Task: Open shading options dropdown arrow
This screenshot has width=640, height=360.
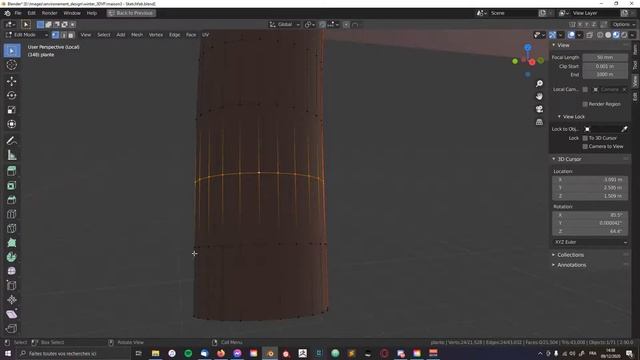Action: [632, 35]
